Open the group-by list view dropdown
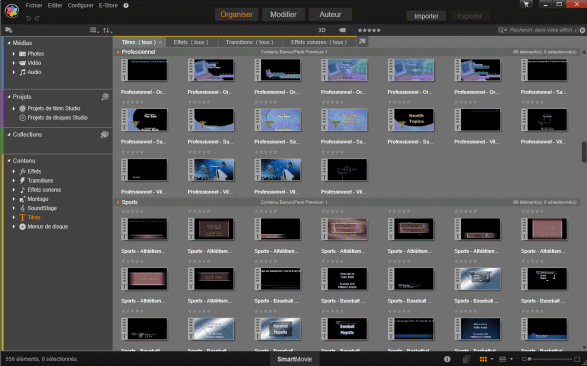Screen dimensions: 587x366 click(94, 30)
